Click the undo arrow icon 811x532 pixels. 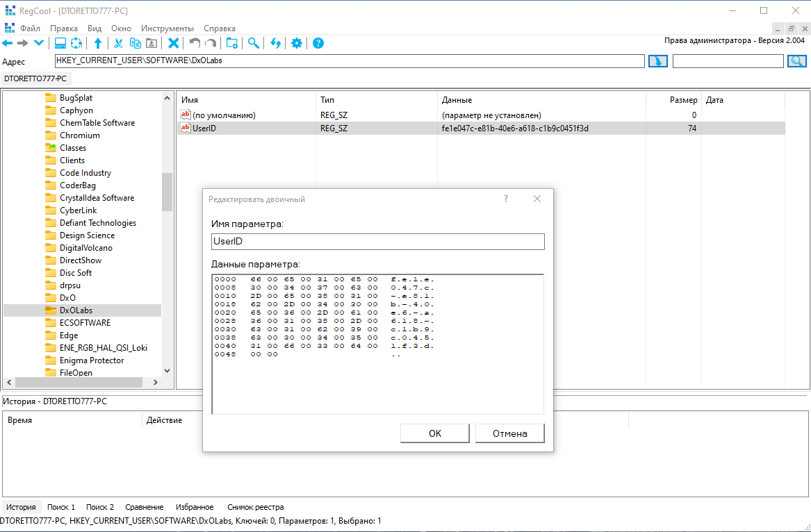click(x=195, y=44)
